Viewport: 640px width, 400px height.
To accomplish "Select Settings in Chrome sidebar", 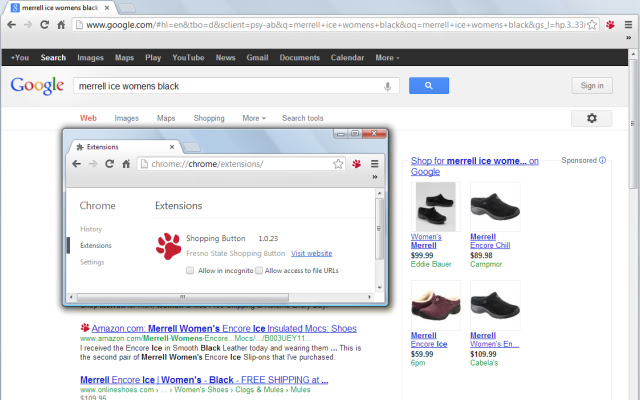I will pyautogui.click(x=92, y=262).
